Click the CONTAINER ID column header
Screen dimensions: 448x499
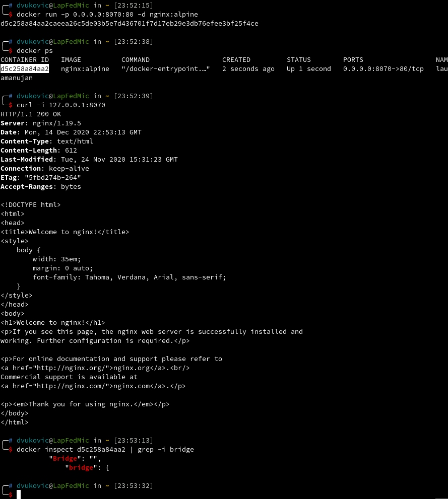click(x=25, y=60)
